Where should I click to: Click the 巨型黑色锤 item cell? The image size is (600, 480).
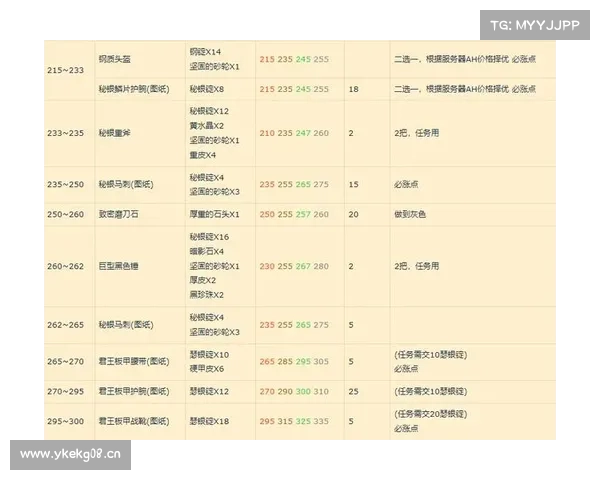coord(121,266)
